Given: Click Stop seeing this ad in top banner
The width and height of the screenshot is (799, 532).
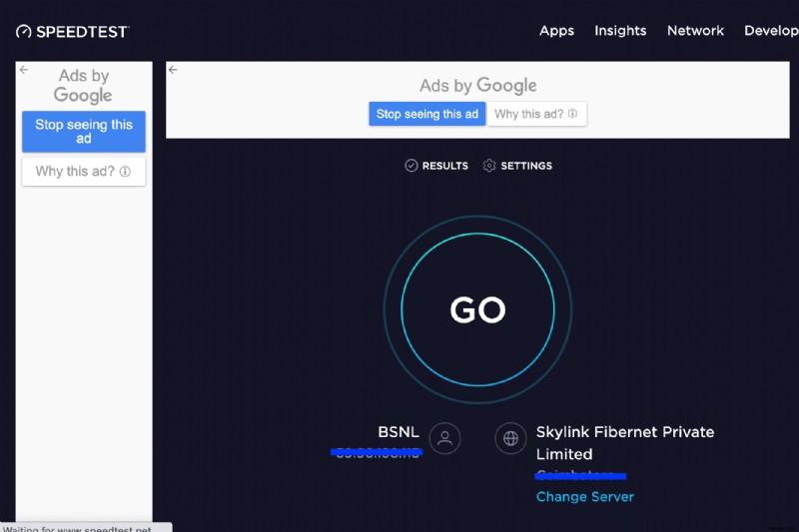Looking at the screenshot, I should coord(427,114).
